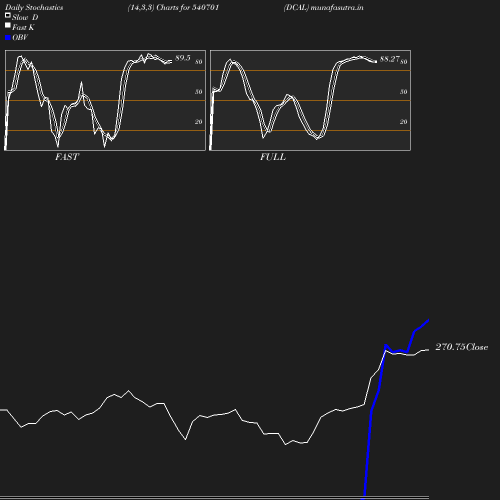Click the blue OBV legend swatch
500x500 pixels.
8,38
